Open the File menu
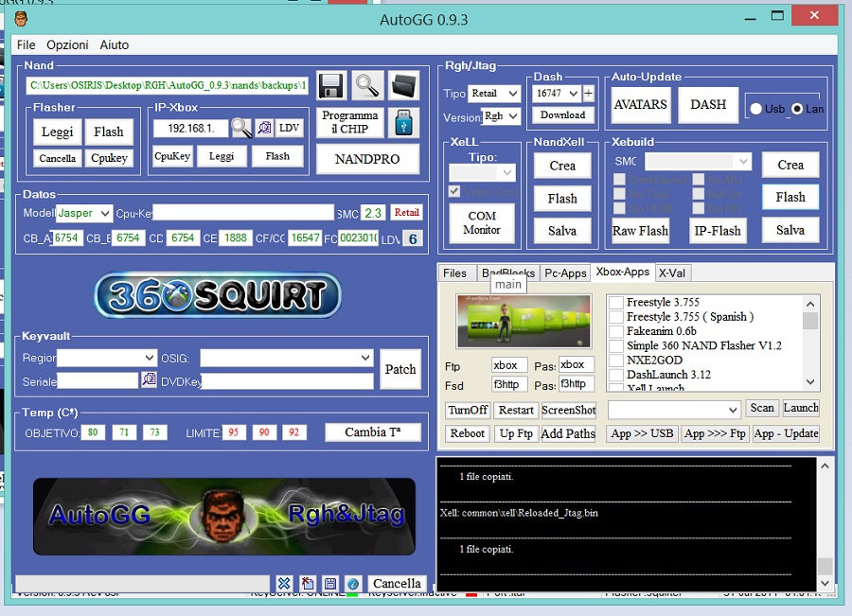 [26, 45]
